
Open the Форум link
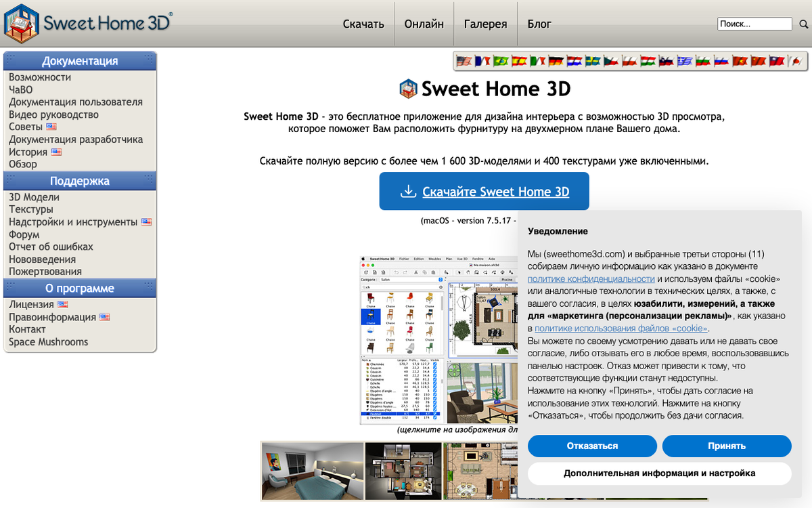click(x=24, y=234)
